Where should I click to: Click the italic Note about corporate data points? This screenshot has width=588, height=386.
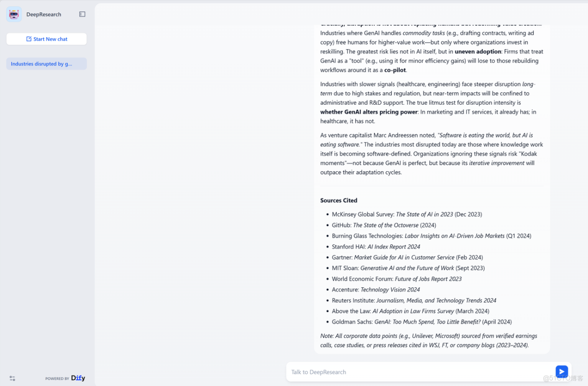click(429, 341)
